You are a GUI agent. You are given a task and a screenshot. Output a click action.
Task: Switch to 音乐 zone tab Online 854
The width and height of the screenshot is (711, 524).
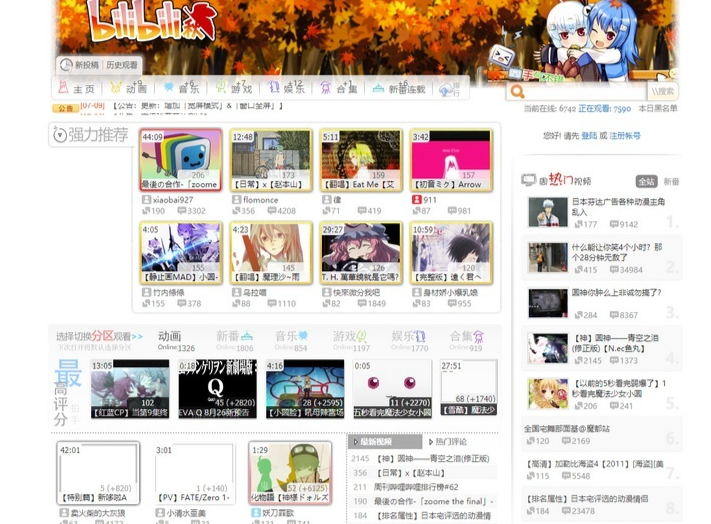coord(291,341)
